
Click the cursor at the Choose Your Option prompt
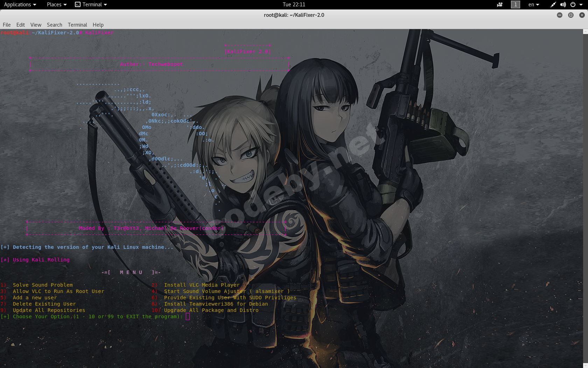tap(188, 317)
